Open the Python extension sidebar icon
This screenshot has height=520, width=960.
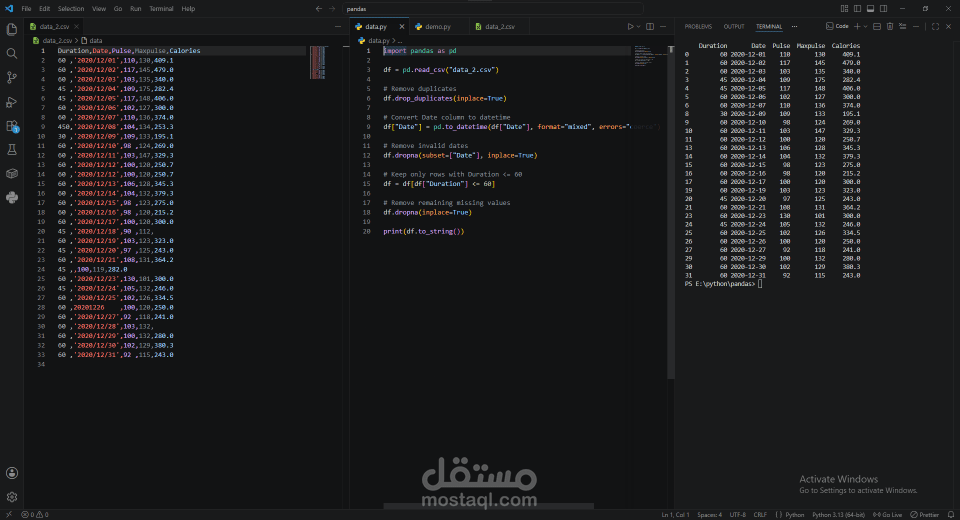tap(12, 197)
